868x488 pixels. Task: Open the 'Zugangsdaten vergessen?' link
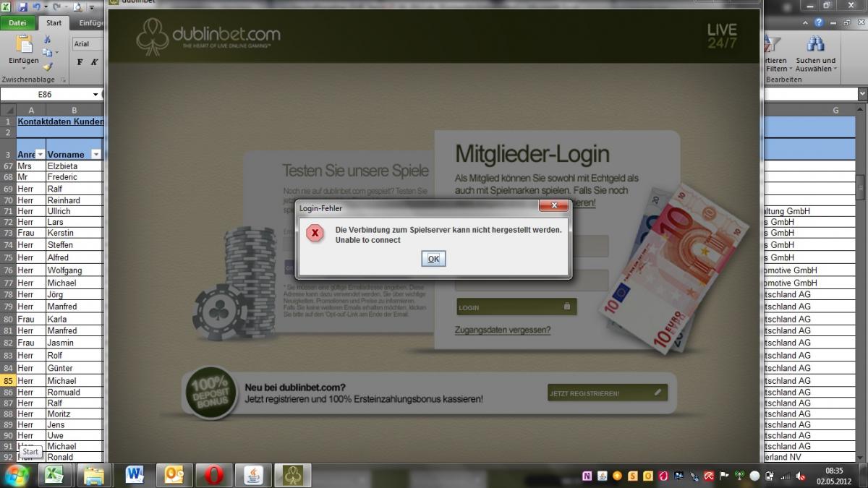click(503, 330)
